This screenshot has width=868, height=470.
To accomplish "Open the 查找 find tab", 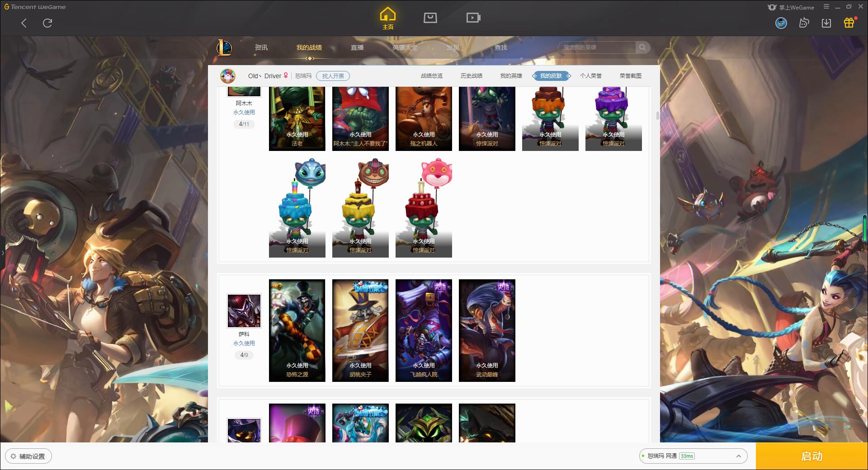I will tap(501, 47).
